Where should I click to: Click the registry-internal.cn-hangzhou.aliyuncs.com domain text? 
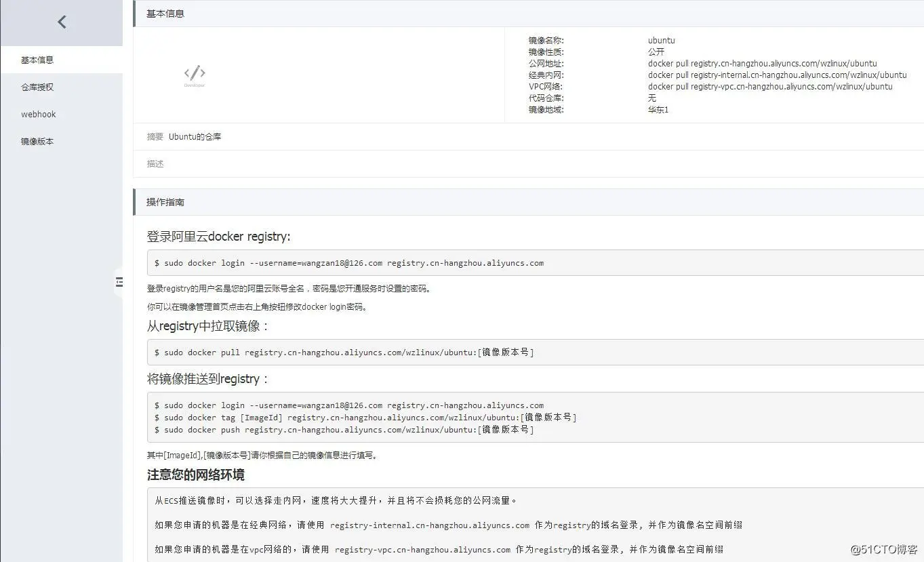430,525
